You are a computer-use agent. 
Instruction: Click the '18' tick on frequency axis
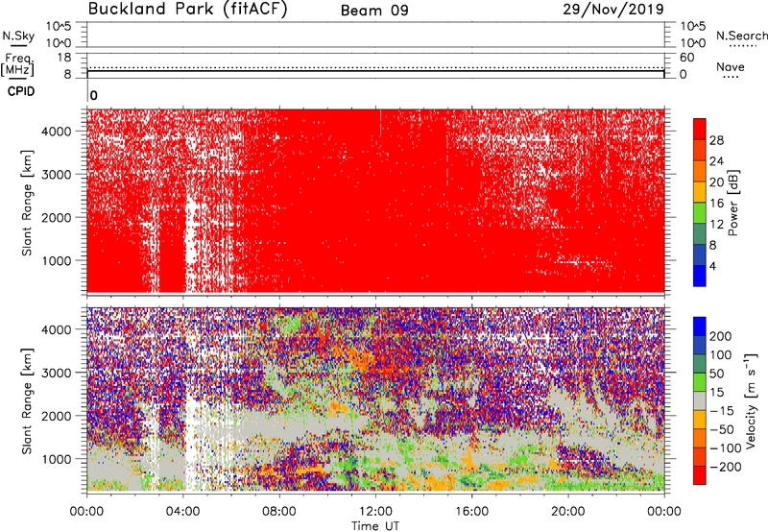(64, 58)
